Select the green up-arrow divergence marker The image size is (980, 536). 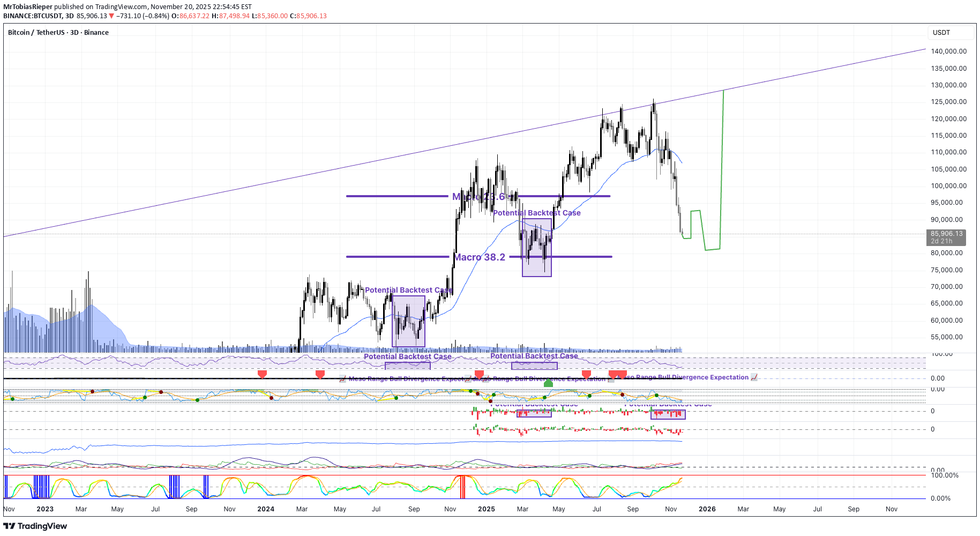point(548,383)
